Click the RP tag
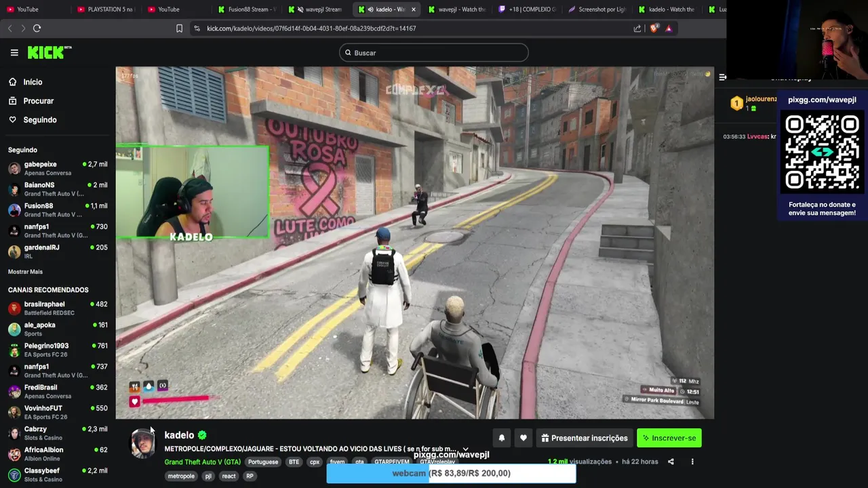Viewport: 868px width, 488px height. [x=250, y=476]
